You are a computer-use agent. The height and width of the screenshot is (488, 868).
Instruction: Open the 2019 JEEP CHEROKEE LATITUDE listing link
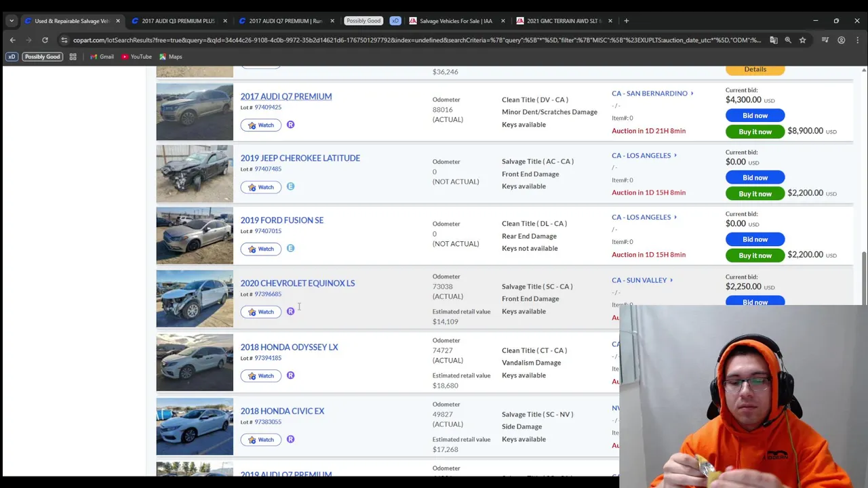click(300, 158)
